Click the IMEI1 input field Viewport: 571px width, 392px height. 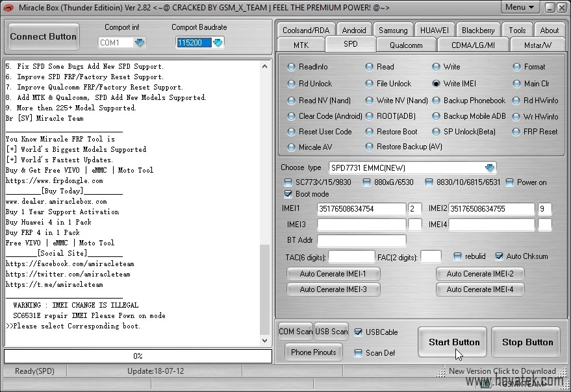[x=362, y=209]
